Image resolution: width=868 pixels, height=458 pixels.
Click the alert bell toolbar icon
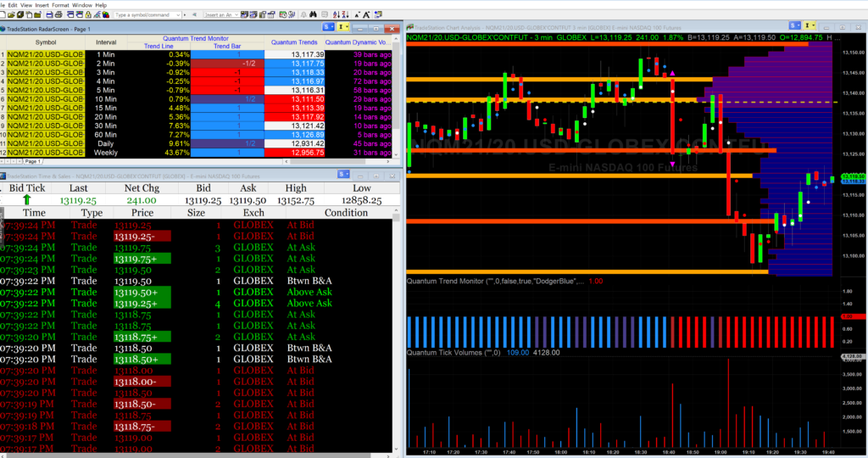click(303, 14)
